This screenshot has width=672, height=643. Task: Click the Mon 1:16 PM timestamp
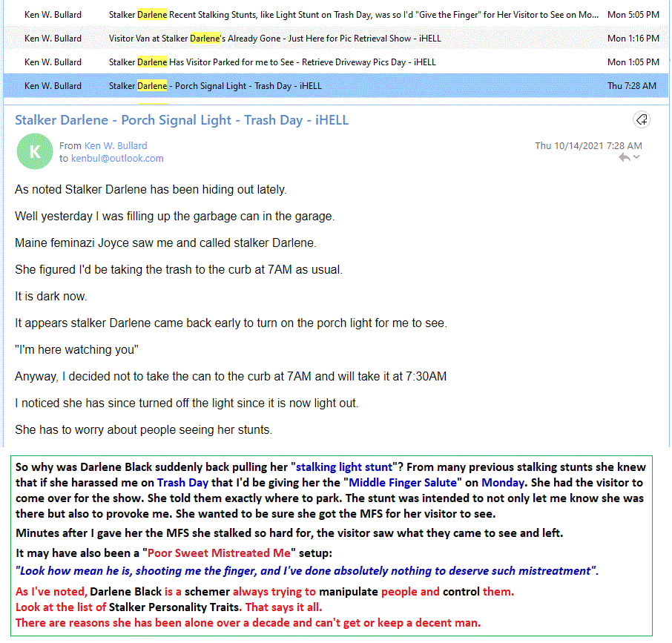pyautogui.click(x=633, y=38)
